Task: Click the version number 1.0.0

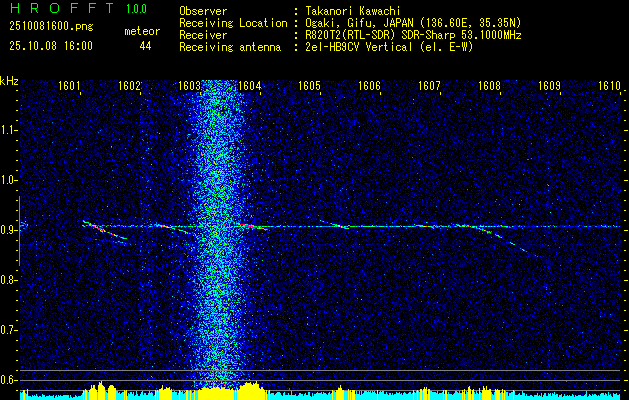Action: pos(136,9)
